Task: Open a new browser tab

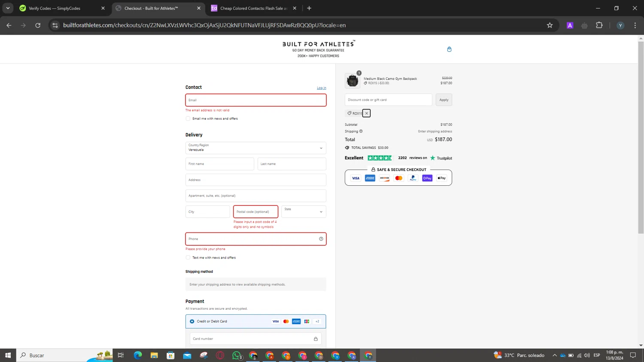Action: pyautogui.click(x=309, y=8)
